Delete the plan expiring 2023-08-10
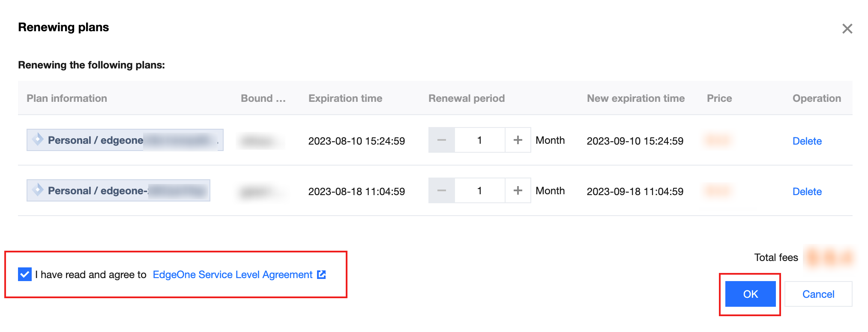Image resolution: width=868 pixels, height=332 pixels. 807,141
